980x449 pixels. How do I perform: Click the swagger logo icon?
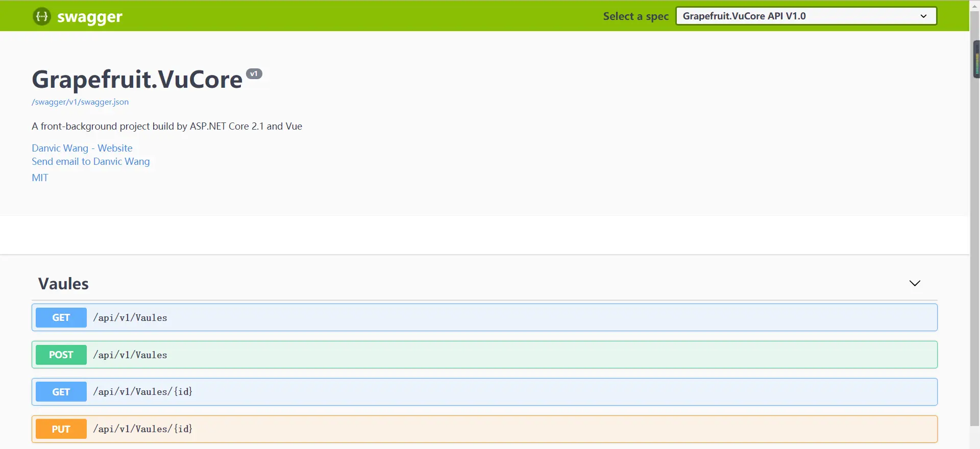[x=42, y=16]
